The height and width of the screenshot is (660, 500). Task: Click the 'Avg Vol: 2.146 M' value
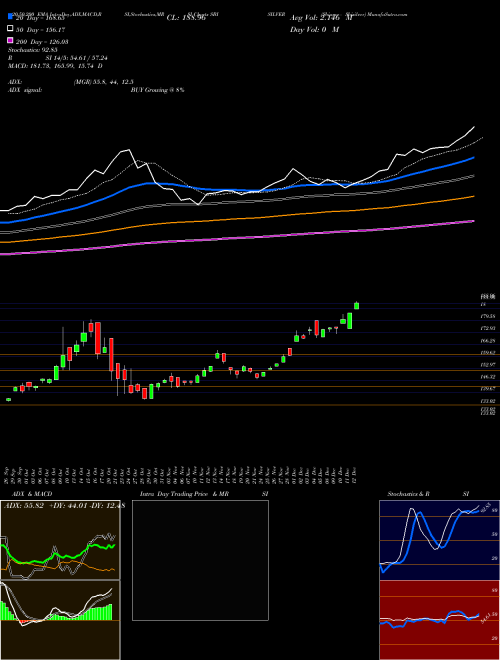coord(321,18)
